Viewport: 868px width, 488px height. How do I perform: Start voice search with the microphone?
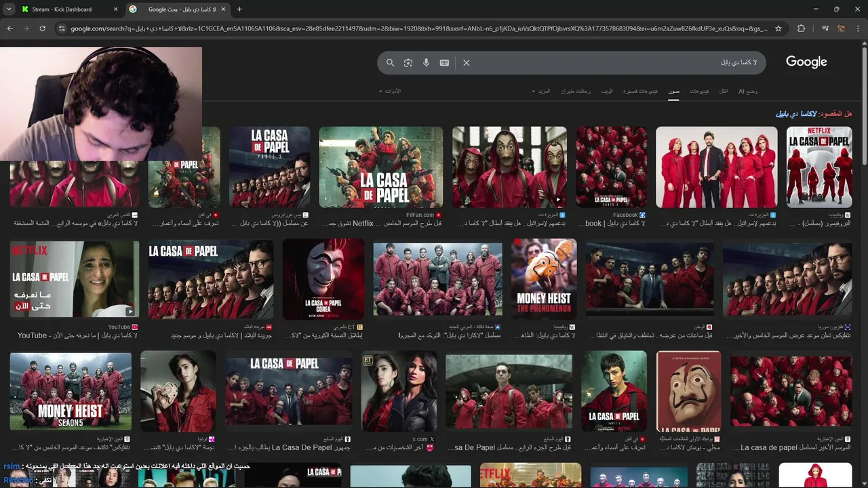pos(426,62)
